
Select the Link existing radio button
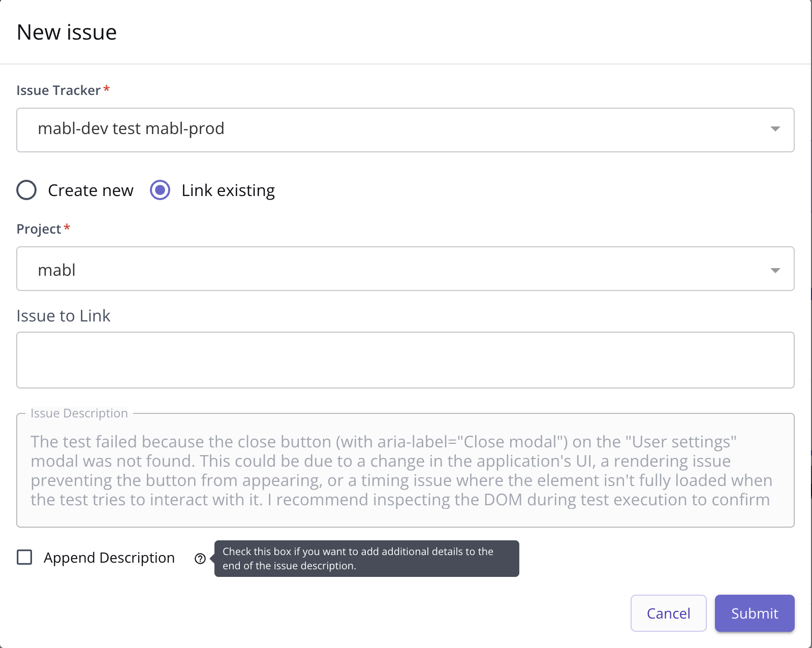[x=160, y=190]
